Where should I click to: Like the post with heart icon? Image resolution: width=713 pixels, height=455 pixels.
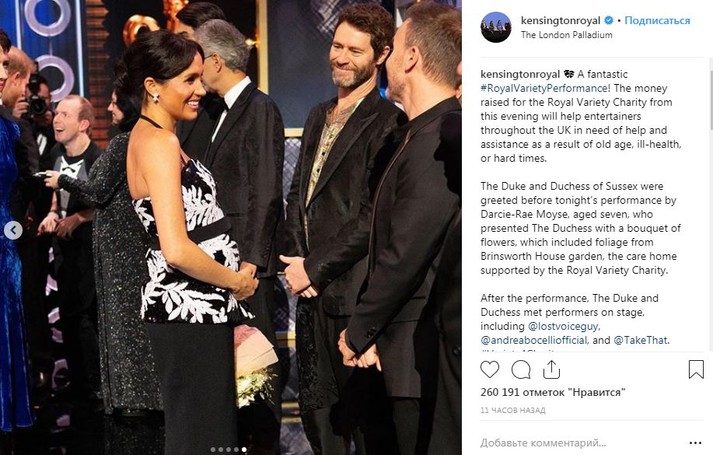point(490,370)
